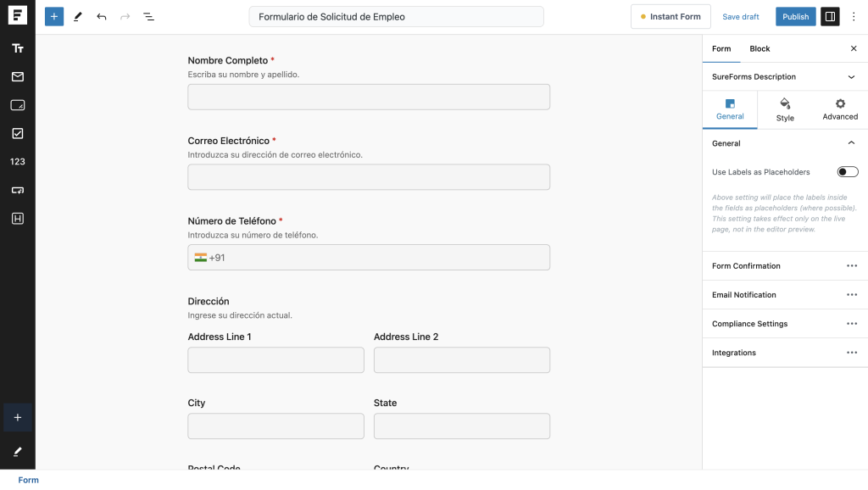Viewport: 868px width, 490px height.
Task: Click the Save draft link
Action: pos(740,17)
